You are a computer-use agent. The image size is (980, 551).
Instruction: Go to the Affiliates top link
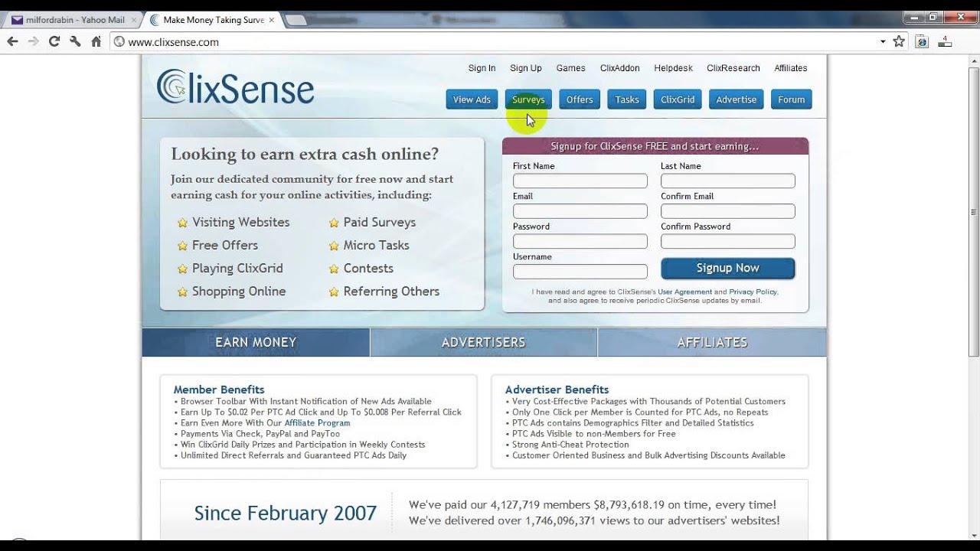tap(790, 68)
